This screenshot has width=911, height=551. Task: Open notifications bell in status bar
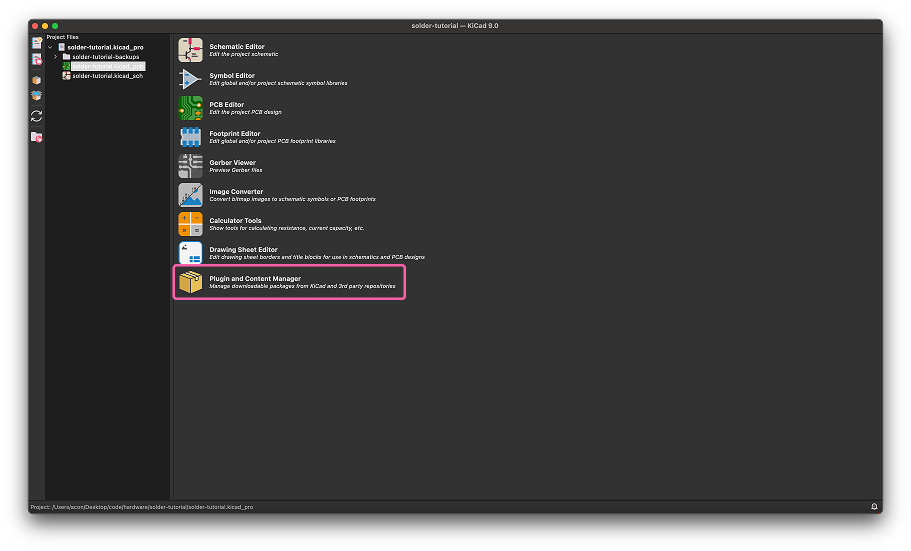pos(874,507)
